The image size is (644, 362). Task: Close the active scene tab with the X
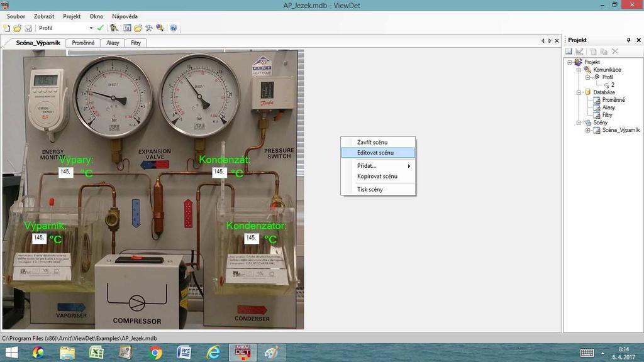557,41
